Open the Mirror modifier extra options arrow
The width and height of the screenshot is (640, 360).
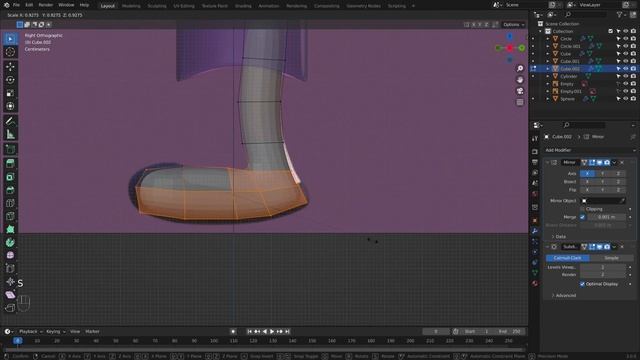click(x=614, y=162)
